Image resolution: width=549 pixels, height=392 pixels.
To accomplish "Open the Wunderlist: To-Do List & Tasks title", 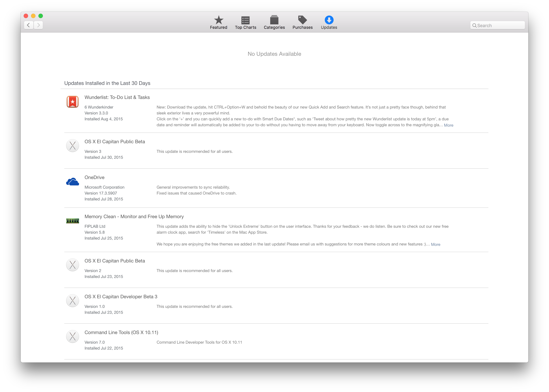I will 117,97.
